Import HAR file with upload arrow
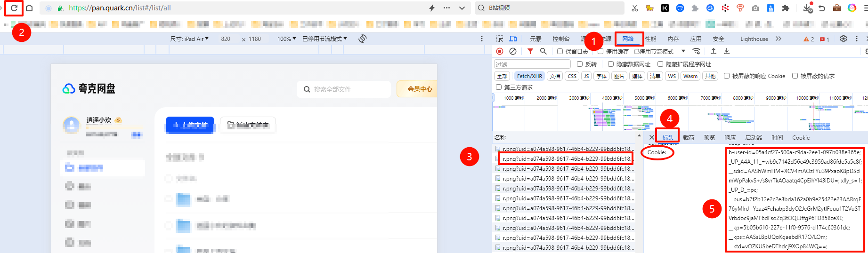This screenshot has height=253, width=868. tap(714, 51)
